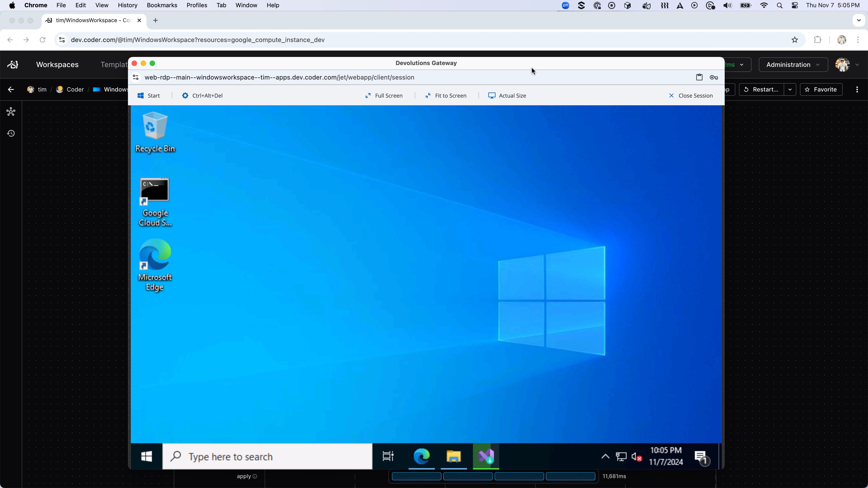Viewport: 868px width, 488px height.
Task: Click site info icon in Devolutions Gateway address bar
Action: pyautogui.click(x=136, y=77)
